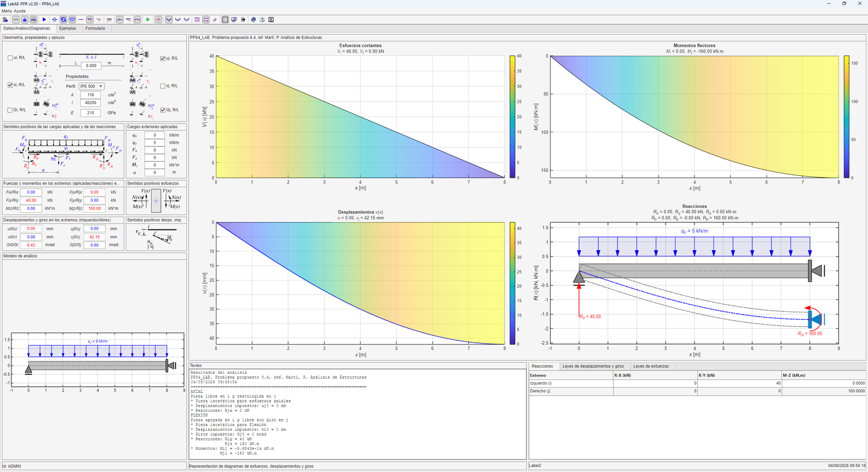This screenshot has width=868, height=472.
Task: Click the blue play arrow toolbar icon
Action: pyautogui.click(x=44, y=20)
